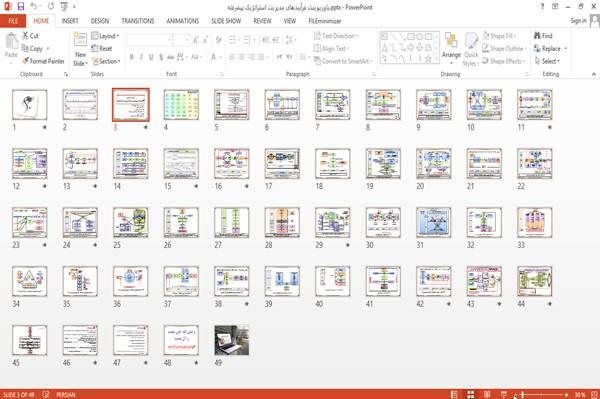Toggle Italic formatting
This screenshot has height=399, width=600.
coord(141,57)
